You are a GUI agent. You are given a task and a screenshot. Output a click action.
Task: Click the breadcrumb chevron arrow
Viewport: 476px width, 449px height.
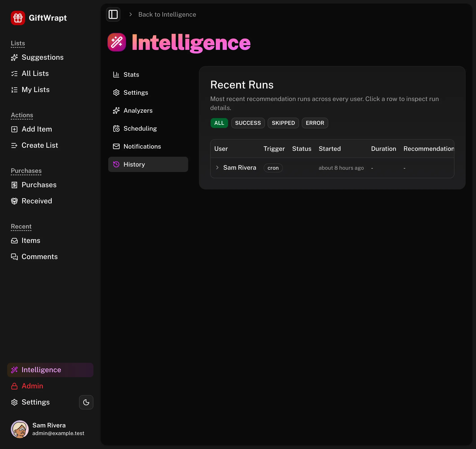(x=130, y=14)
